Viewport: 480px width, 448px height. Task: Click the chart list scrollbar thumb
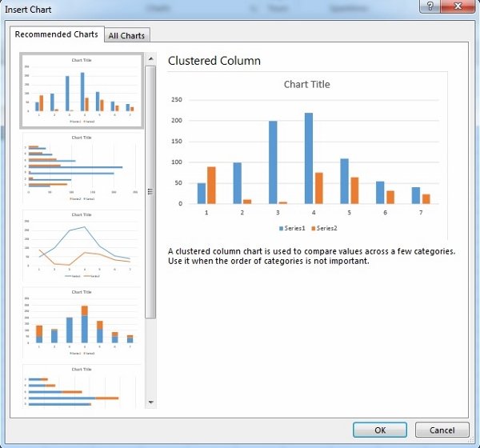tap(150, 190)
